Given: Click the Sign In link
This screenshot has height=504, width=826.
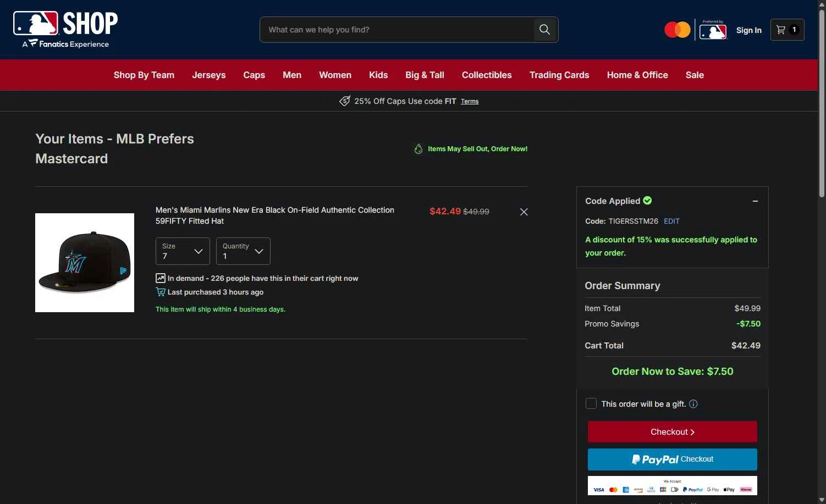Looking at the screenshot, I should coord(749,30).
